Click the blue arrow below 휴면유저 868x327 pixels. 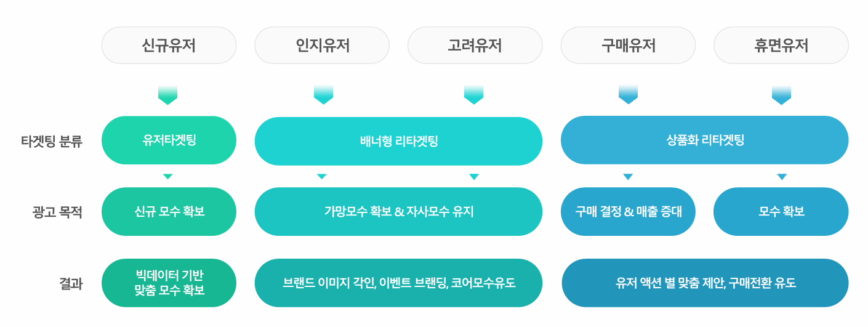781,95
